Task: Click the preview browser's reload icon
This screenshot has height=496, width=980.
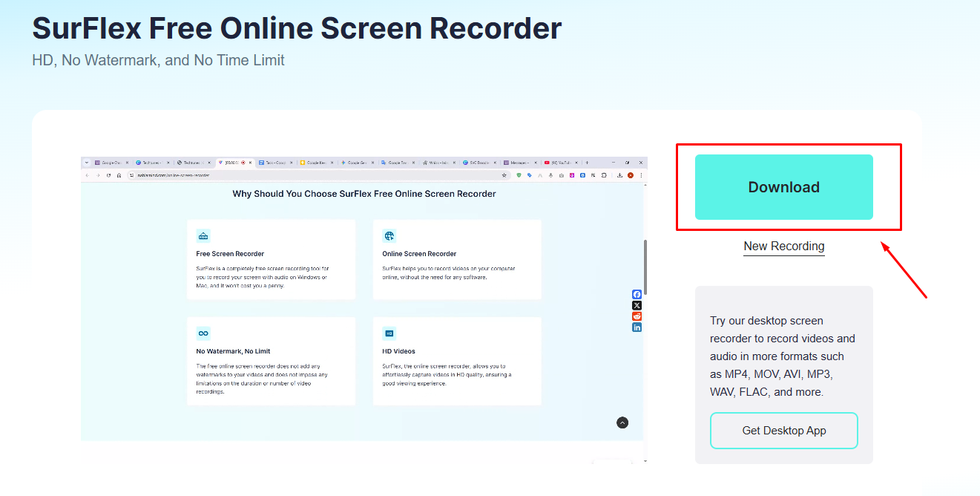Action: tap(108, 175)
